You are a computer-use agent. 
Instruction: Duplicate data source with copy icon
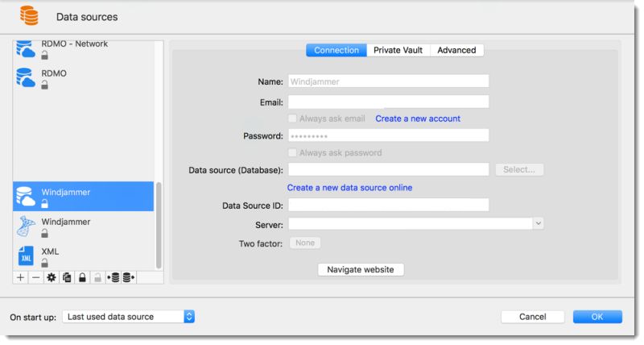(x=67, y=277)
